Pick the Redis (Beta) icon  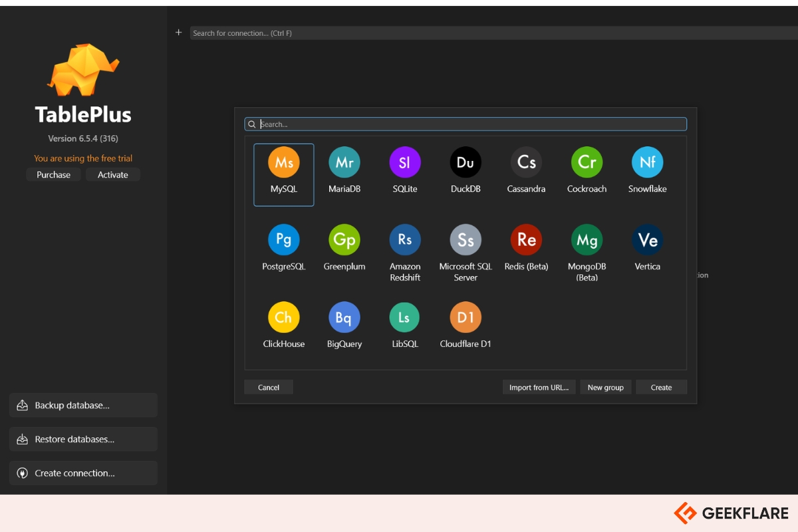click(x=526, y=240)
